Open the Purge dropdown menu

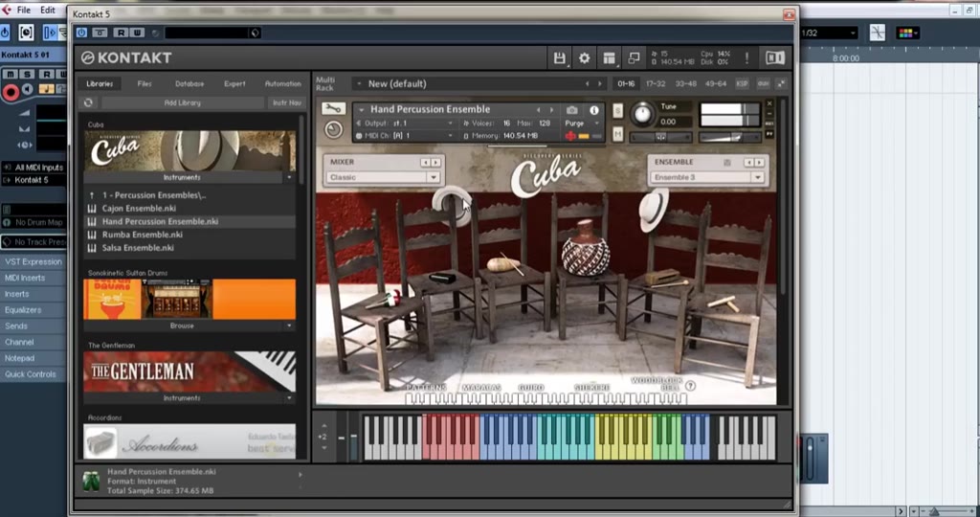[583, 124]
